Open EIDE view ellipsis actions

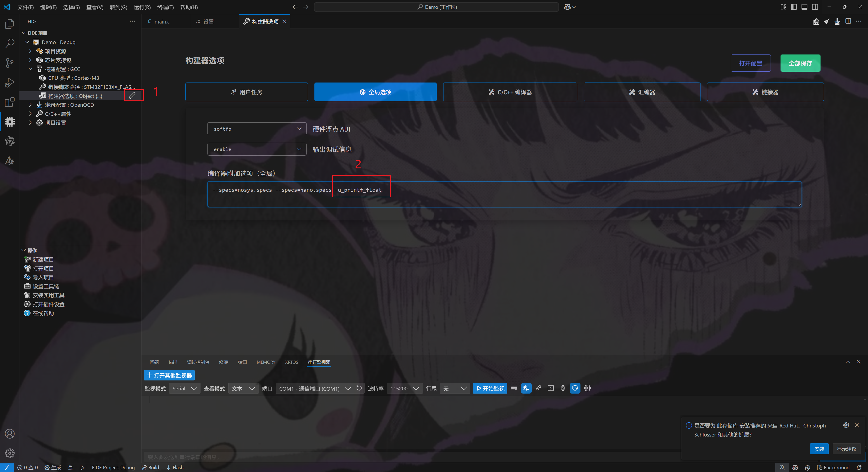(132, 21)
